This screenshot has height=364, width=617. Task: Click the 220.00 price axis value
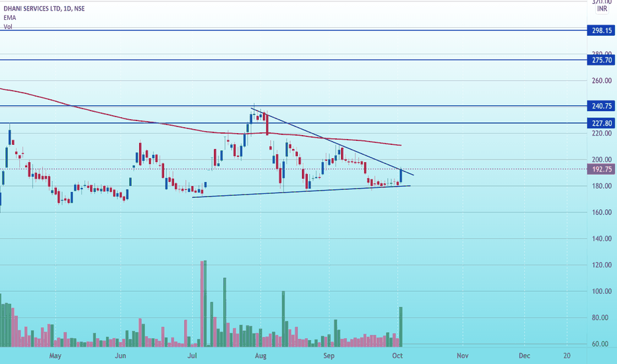602,134
